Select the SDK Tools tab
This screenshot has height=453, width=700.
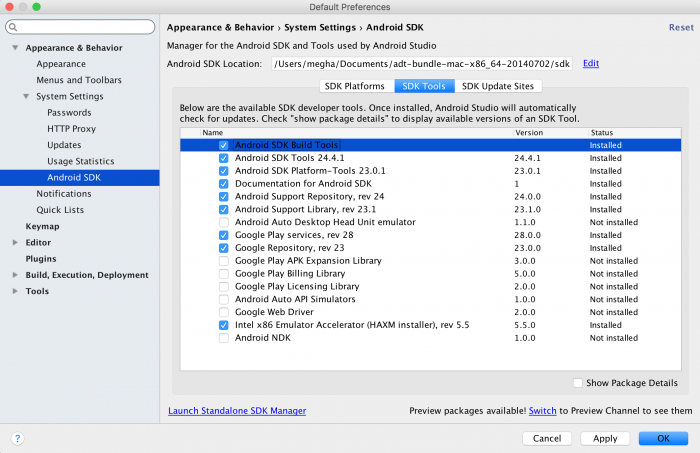424,86
